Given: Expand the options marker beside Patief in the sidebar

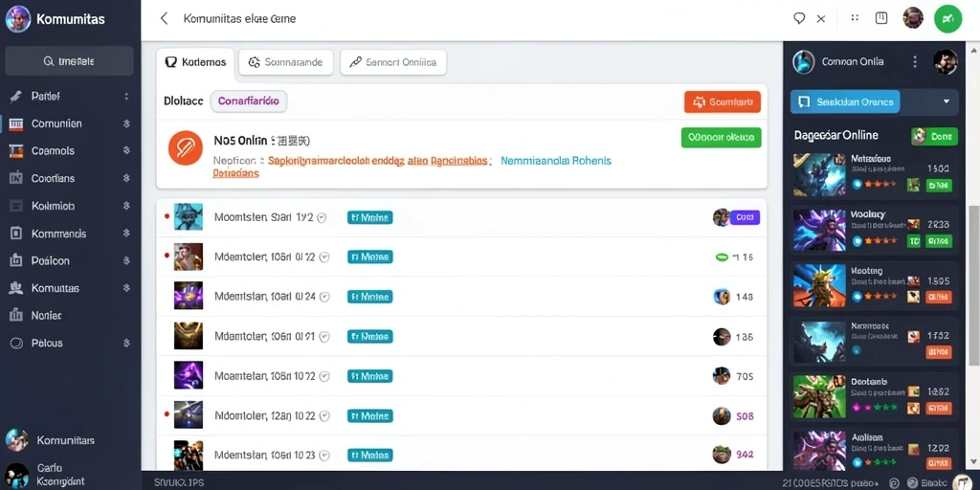Looking at the screenshot, I should click(x=126, y=97).
